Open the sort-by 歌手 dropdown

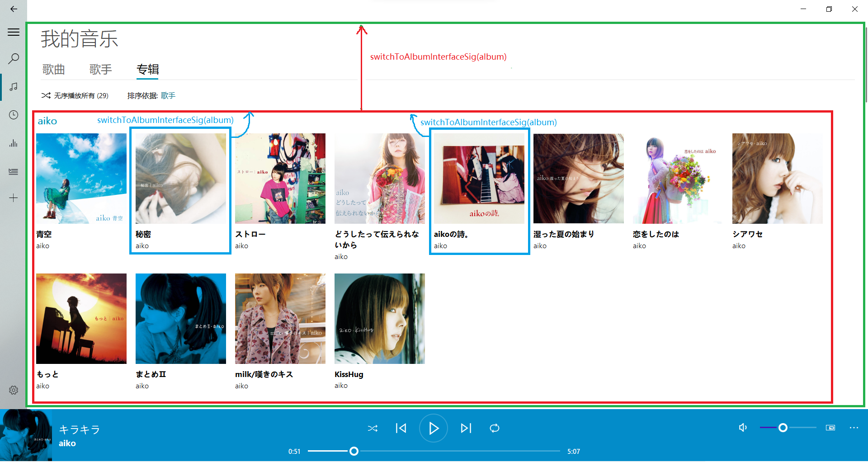(x=168, y=95)
